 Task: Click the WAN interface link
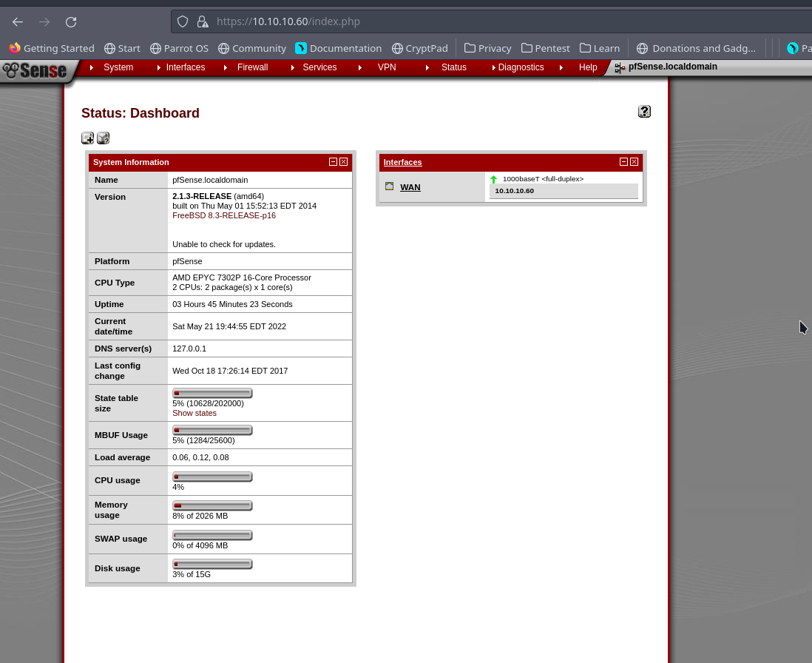[x=410, y=187]
